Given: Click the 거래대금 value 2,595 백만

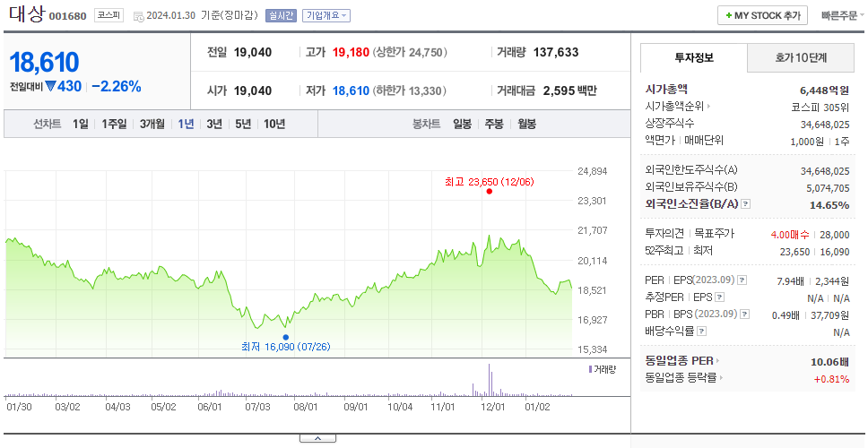Looking at the screenshot, I should 570,90.
